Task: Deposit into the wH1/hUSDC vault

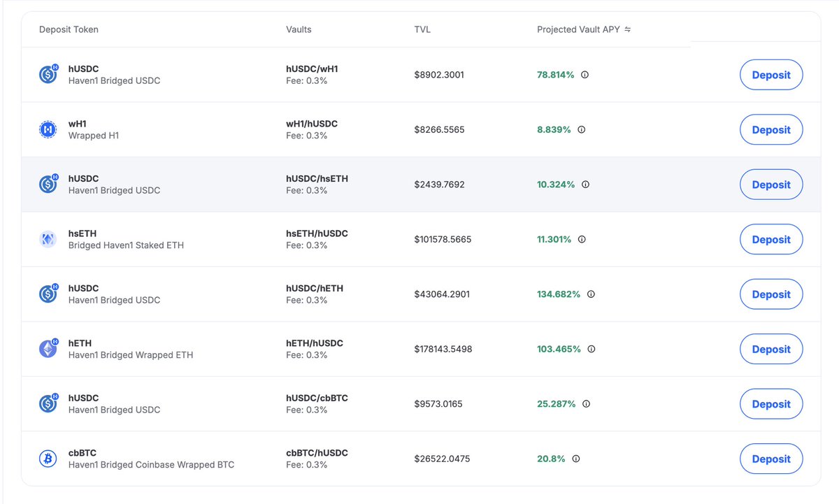Action: click(x=771, y=129)
